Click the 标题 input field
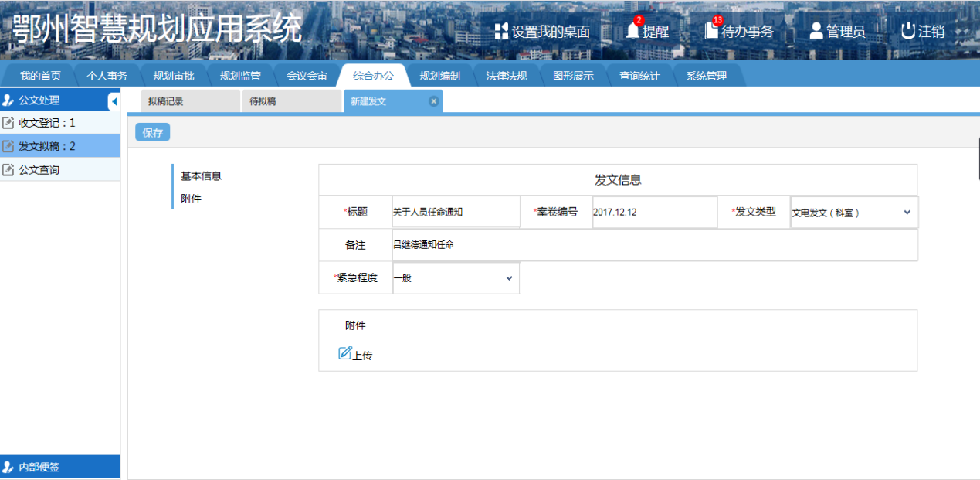The image size is (980, 480). click(x=456, y=212)
